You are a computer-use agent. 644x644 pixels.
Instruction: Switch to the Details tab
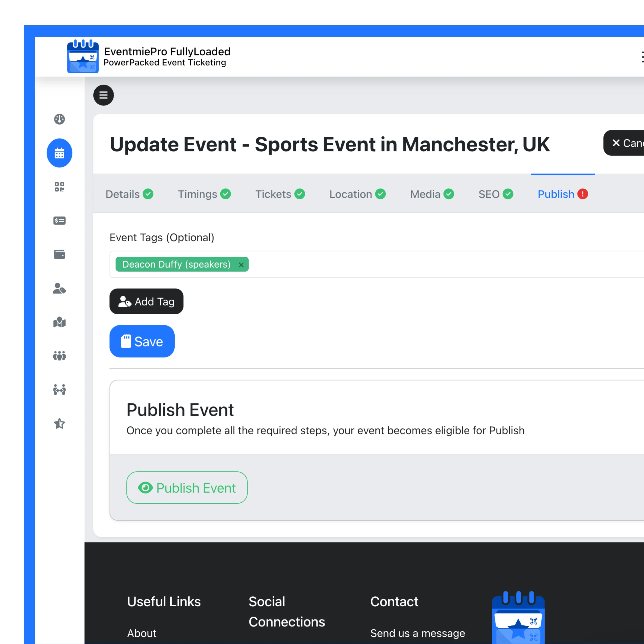click(x=129, y=194)
